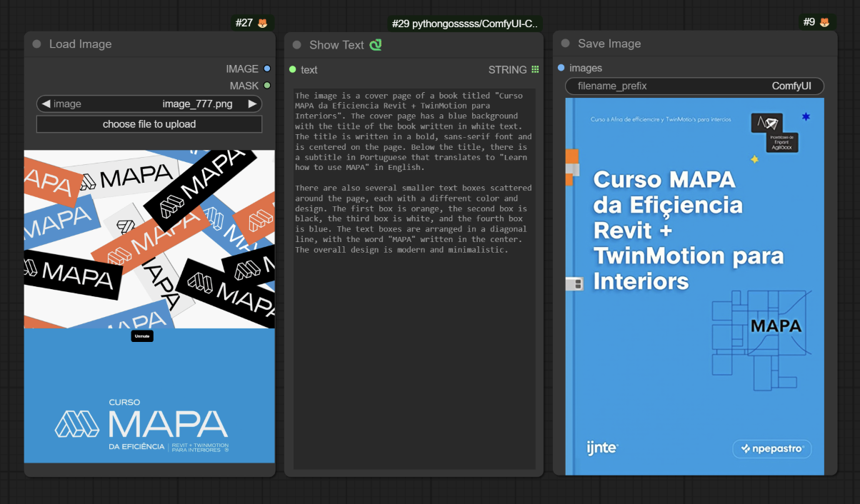Click the text input socket on Show Text

(292, 69)
